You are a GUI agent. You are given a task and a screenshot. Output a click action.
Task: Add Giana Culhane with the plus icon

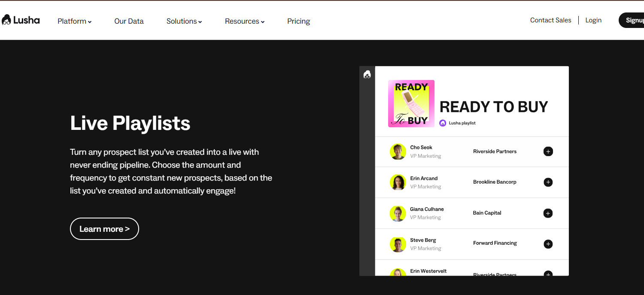[548, 213]
